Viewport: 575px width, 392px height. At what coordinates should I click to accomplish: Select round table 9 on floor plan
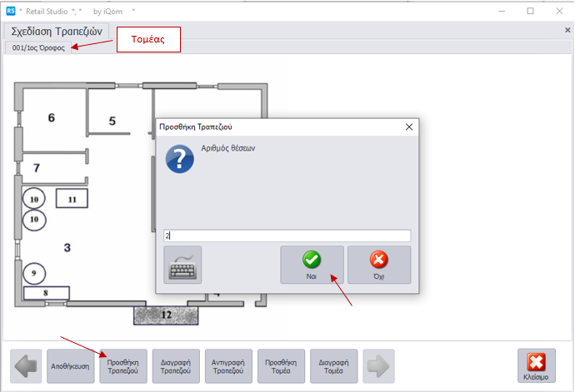pos(34,273)
